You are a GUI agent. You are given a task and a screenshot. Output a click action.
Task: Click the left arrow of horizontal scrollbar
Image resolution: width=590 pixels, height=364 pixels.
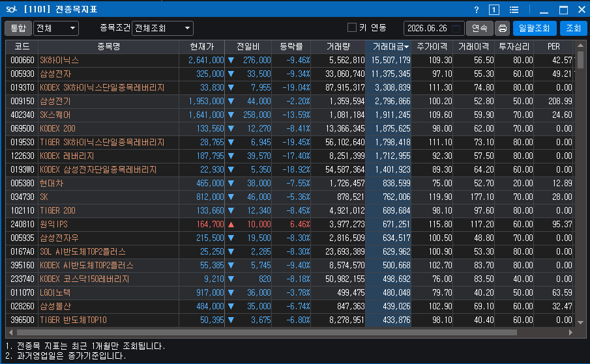coord(10,333)
